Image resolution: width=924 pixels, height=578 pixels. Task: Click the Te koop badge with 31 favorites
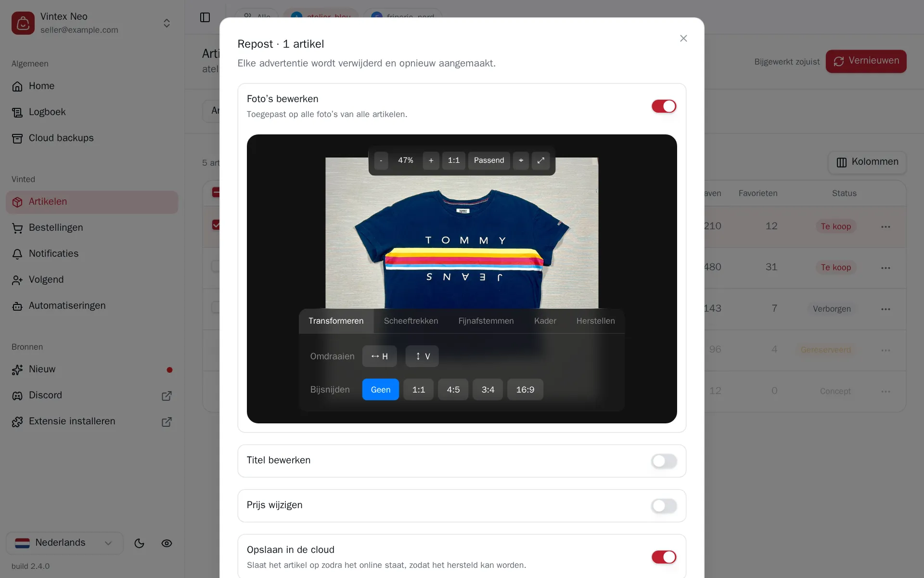tap(835, 267)
